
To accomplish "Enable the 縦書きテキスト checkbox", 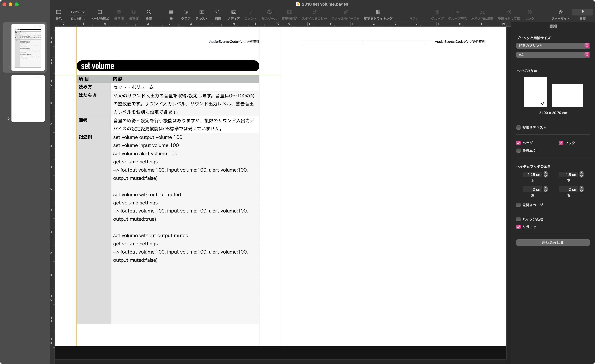I will pos(518,127).
